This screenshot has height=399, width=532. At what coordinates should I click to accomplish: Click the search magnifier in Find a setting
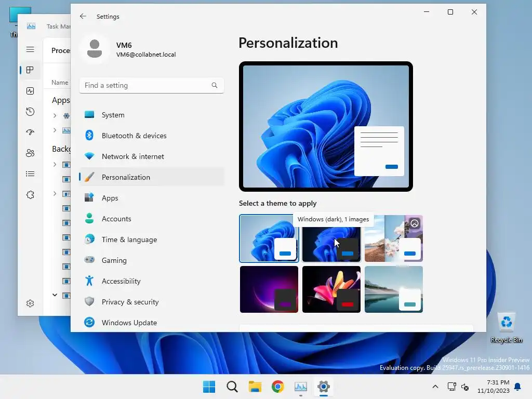point(215,85)
